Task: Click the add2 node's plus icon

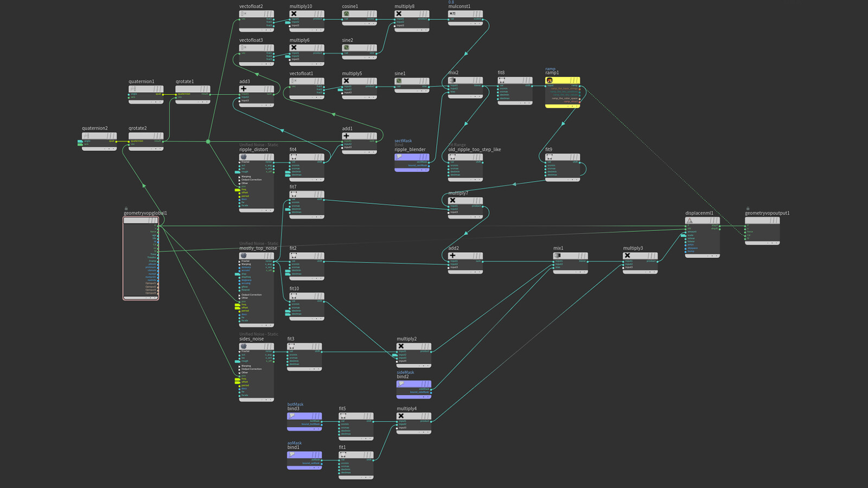Action: (x=452, y=255)
